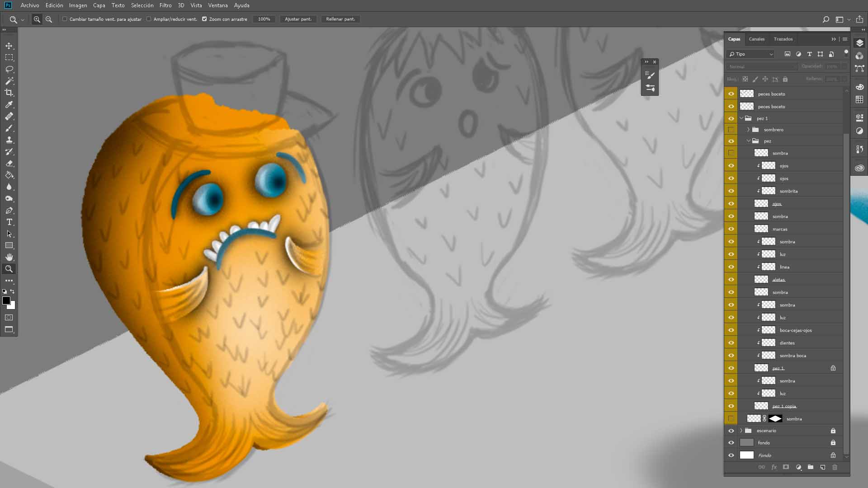Screen dimensions: 868x488
Task: Expand the sombrero layer group
Action: (748, 130)
